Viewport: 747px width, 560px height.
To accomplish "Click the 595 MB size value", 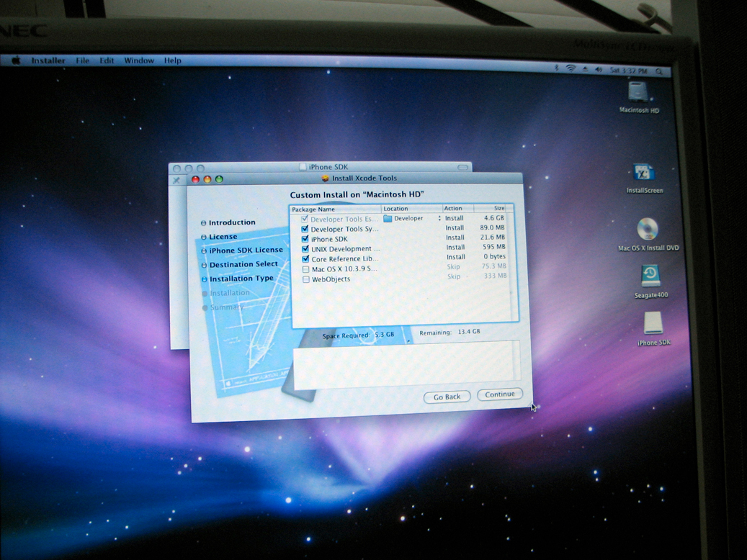I will [x=494, y=247].
